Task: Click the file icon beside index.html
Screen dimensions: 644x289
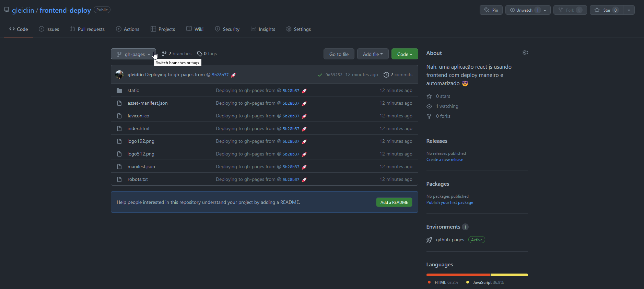Action: click(x=119, y=128)
